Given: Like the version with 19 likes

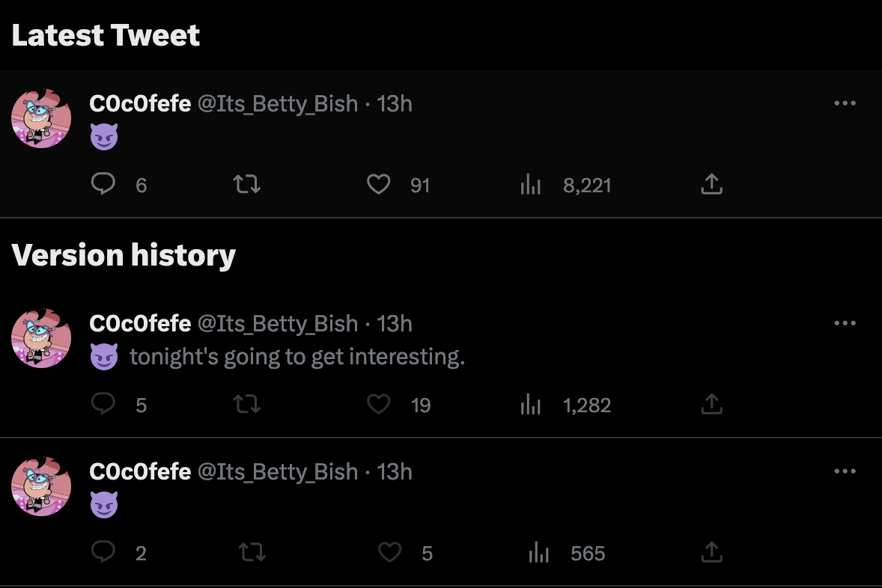Looking at the screenshot, I should click(x=379, y=404).
